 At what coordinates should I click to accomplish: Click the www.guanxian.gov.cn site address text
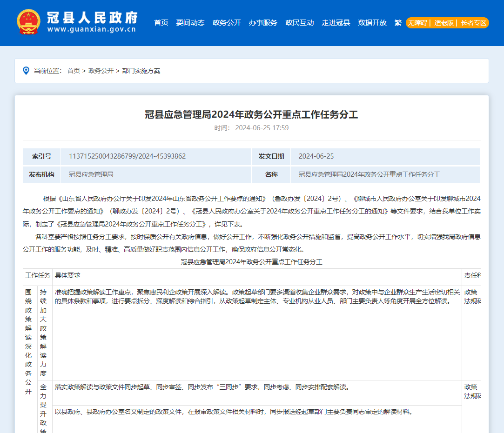[92, 30]
